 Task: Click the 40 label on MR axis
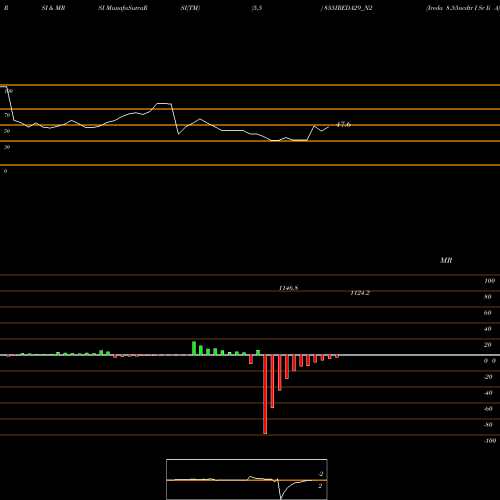coord(487,329)
